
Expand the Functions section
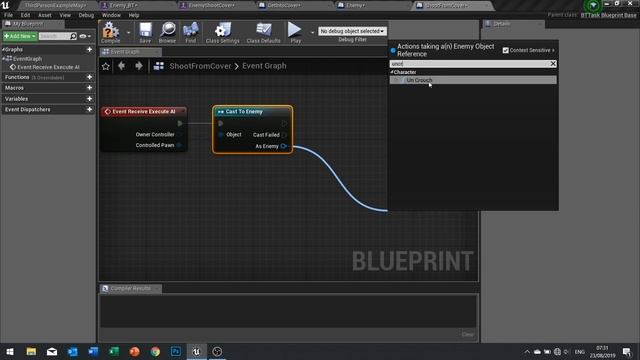pos(17,77)
